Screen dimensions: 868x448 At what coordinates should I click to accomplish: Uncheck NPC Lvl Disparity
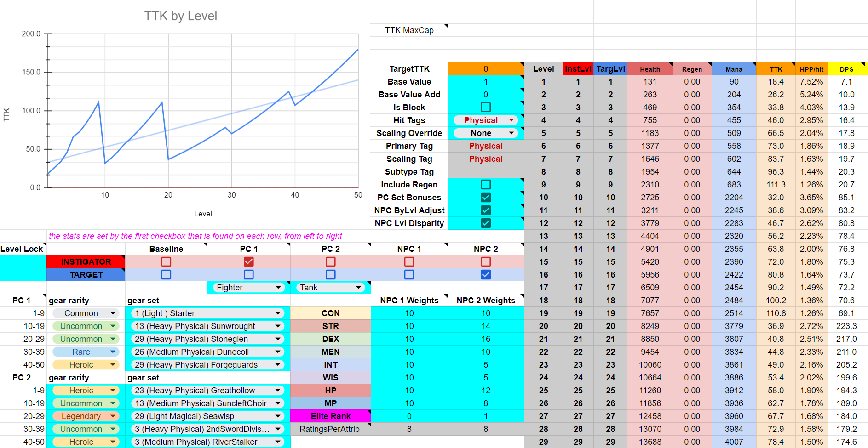[x=486, y=223]
